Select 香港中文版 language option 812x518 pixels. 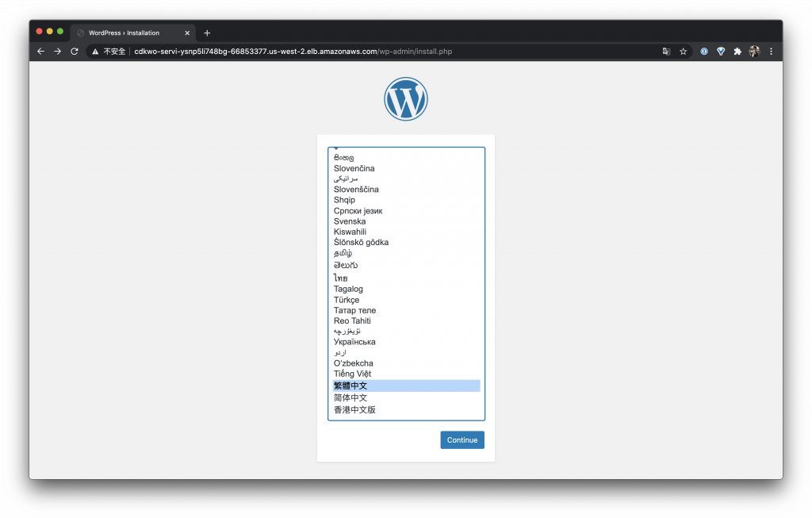coord(406,410)
